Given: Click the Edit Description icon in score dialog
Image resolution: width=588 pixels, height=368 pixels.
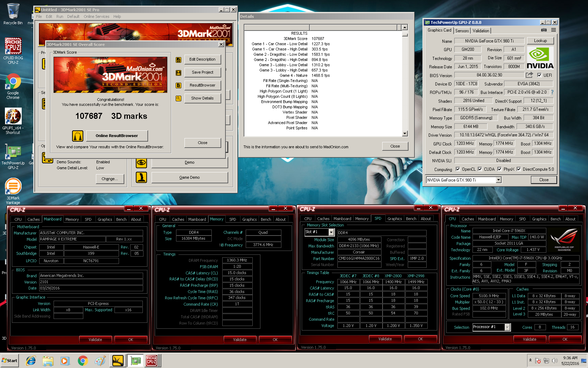Looking at the screenshot, I should pyautogui.click(x=178, y=60).
